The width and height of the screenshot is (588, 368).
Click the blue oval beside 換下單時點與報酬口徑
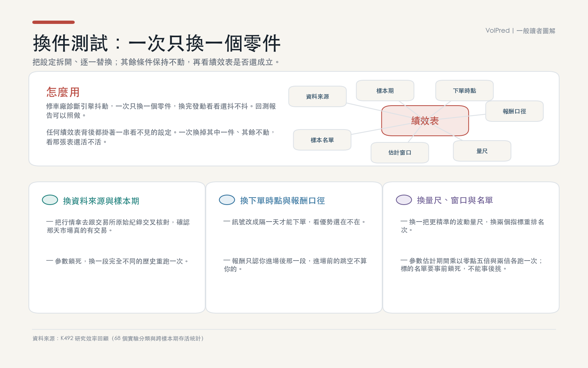coord(227,200)
